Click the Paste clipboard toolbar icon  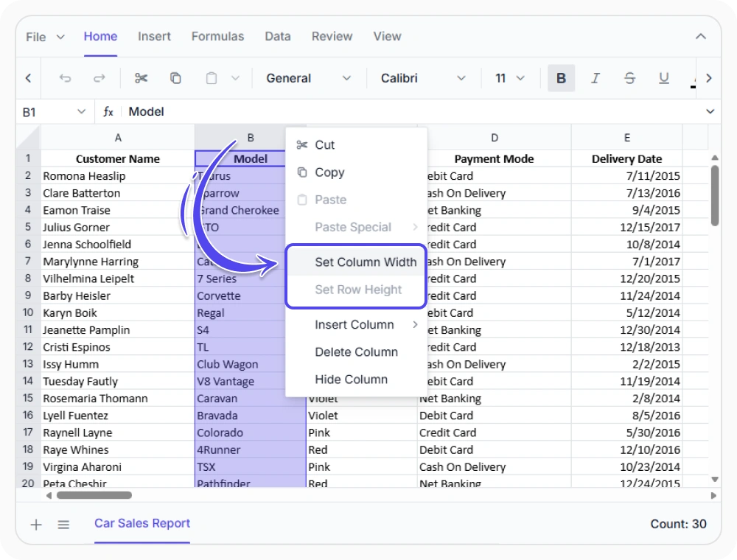click(212, 78)
